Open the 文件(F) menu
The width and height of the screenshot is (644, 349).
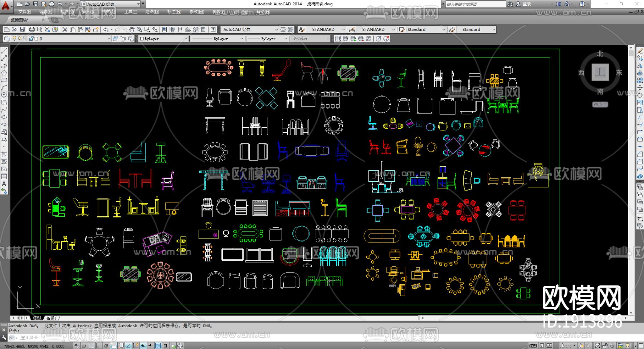click(25, 12)
